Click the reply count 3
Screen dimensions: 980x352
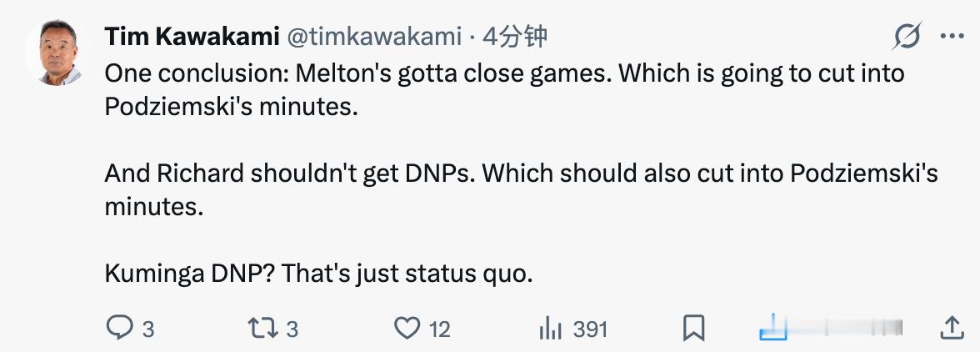click(147, 329)
